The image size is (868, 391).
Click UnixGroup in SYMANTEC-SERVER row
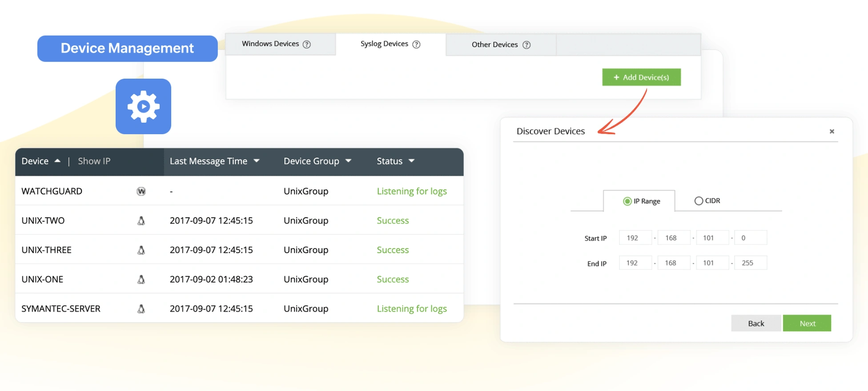306,309
